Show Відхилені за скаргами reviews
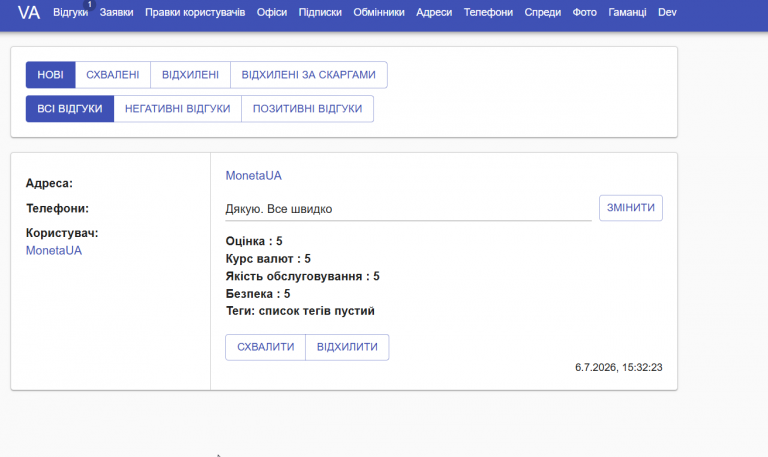 pos(309,75)
